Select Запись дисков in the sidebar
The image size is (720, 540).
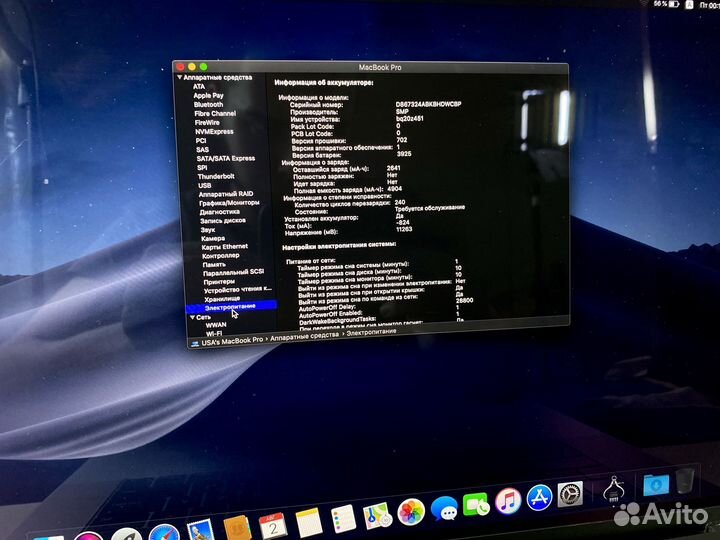pyautogui.click(x=223, y=221)
